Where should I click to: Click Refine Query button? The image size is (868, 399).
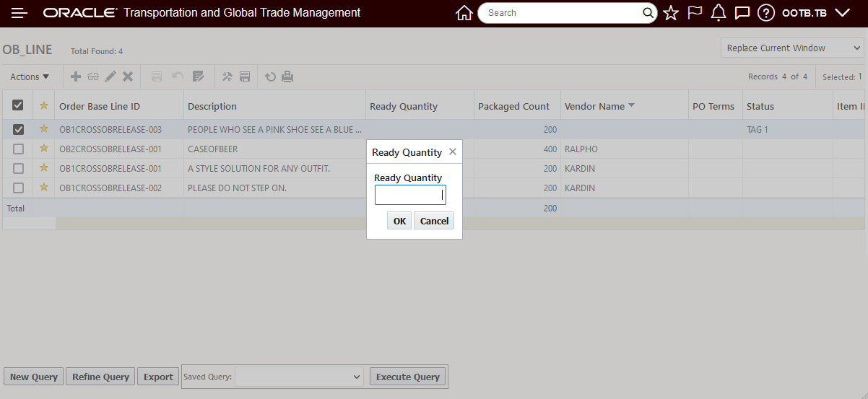click(x=100, y=377)
